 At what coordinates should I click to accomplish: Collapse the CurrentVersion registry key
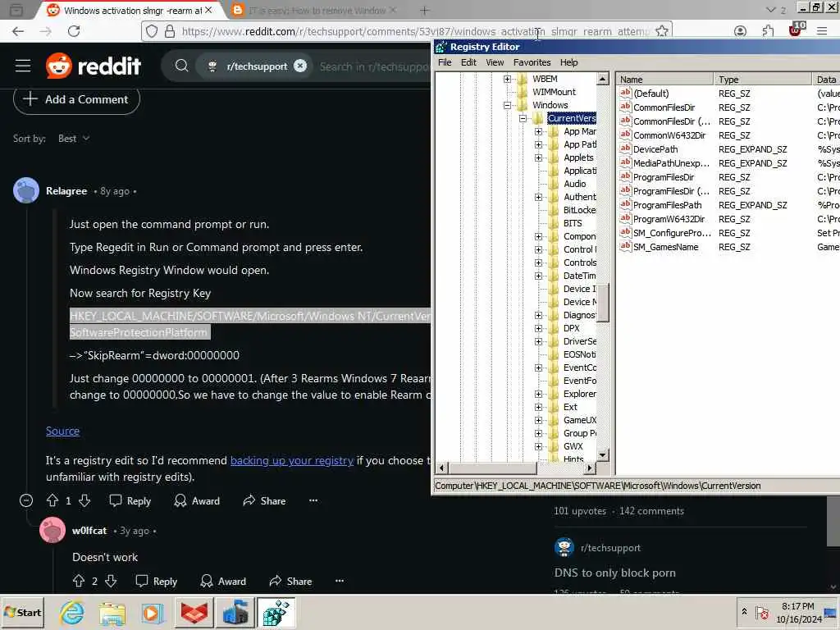click(x=523, y=118)
